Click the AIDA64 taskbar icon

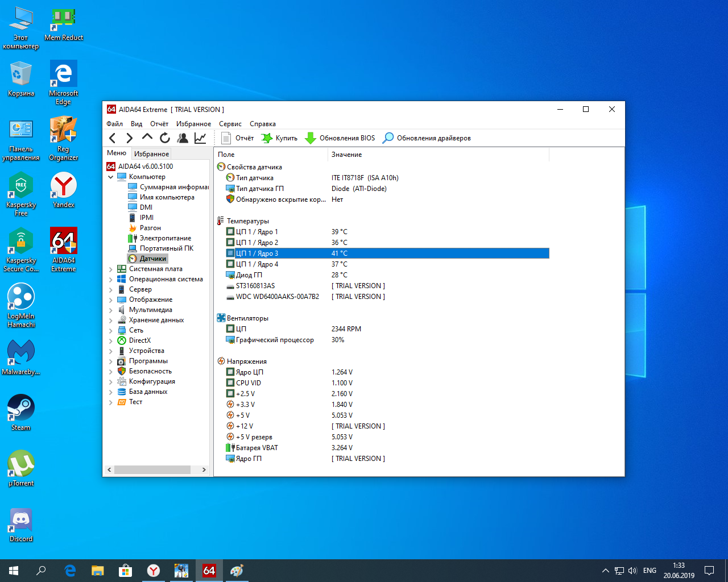pos(209,571)
